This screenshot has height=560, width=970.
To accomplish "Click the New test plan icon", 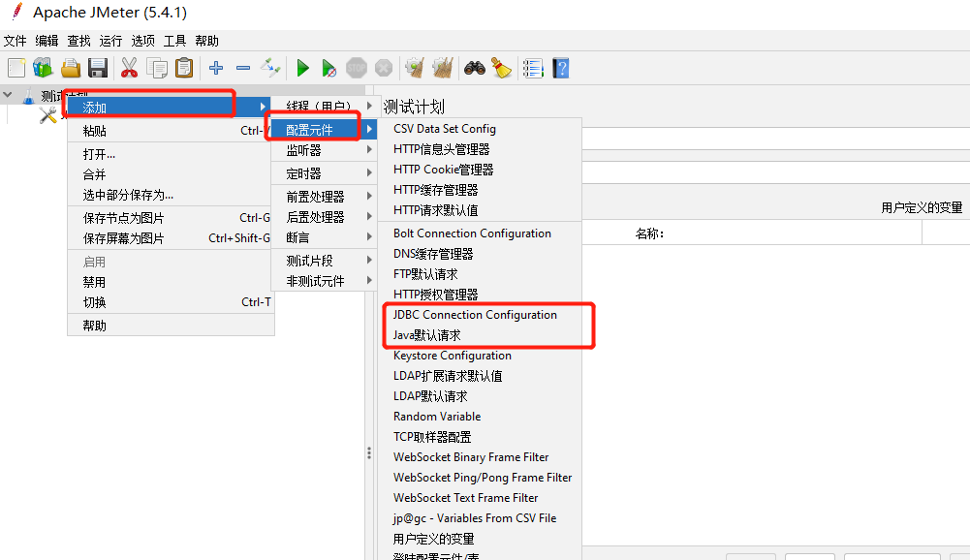I will [16, 68].
